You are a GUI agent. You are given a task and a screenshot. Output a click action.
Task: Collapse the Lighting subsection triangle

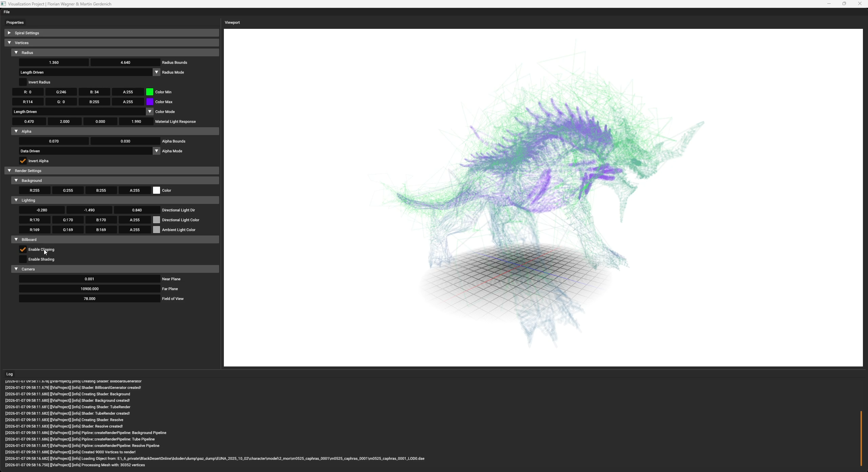(16, 200)
